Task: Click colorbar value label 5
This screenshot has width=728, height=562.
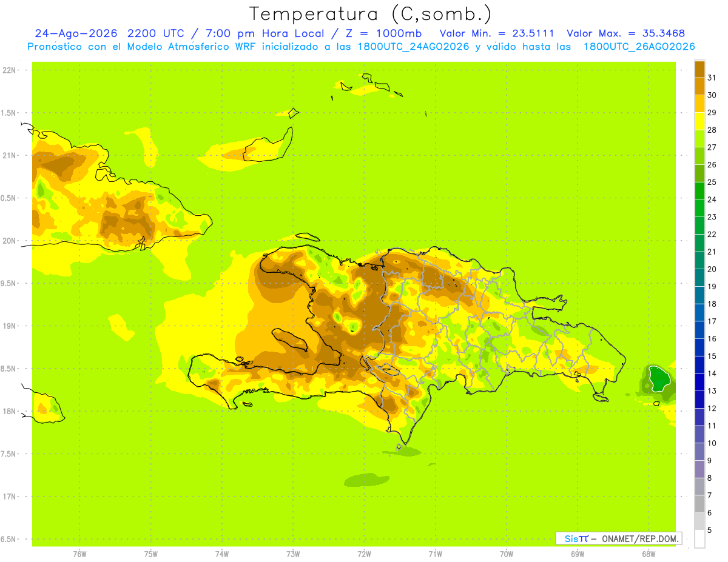Action: [x=709, y=530]
